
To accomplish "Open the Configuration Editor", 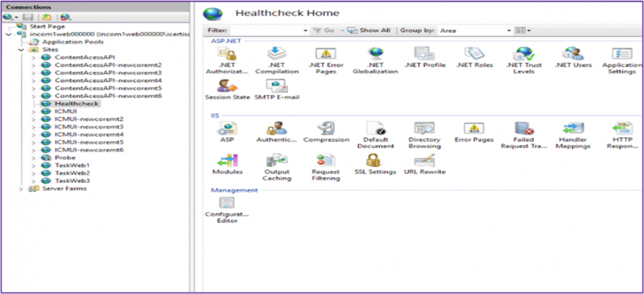I will tap(227, 209).
